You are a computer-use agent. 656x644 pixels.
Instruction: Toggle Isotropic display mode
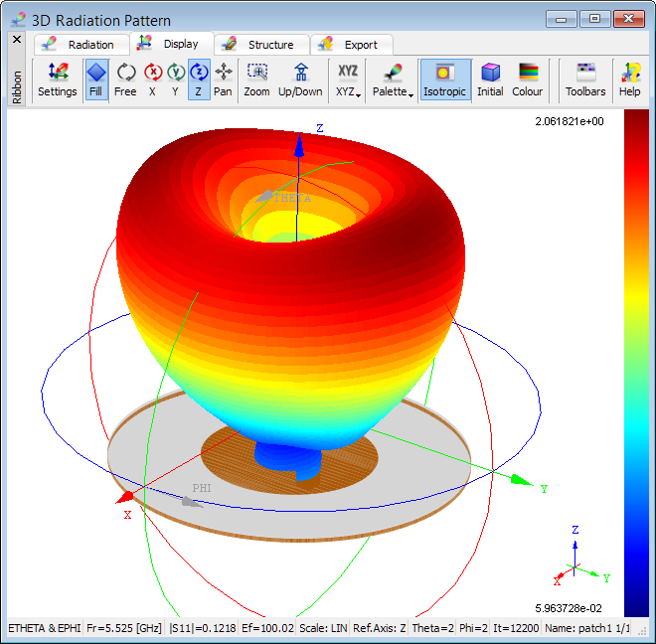[444, 80]
